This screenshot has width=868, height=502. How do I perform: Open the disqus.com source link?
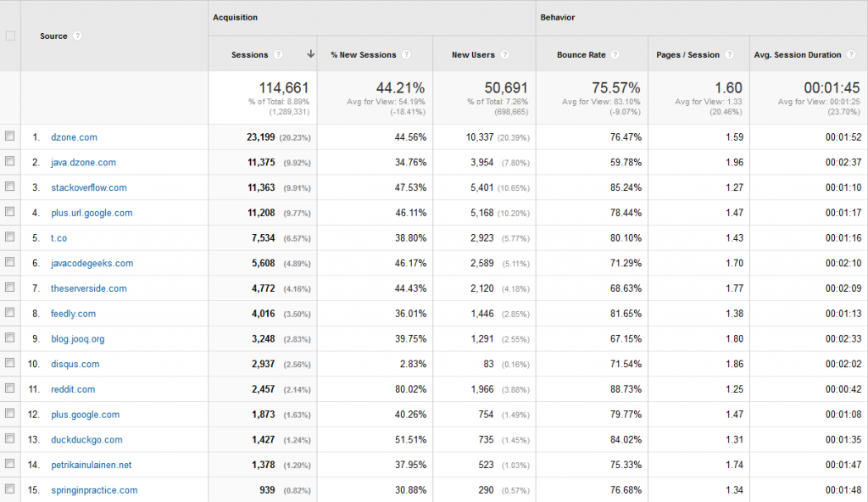click(x=75, y=364)
